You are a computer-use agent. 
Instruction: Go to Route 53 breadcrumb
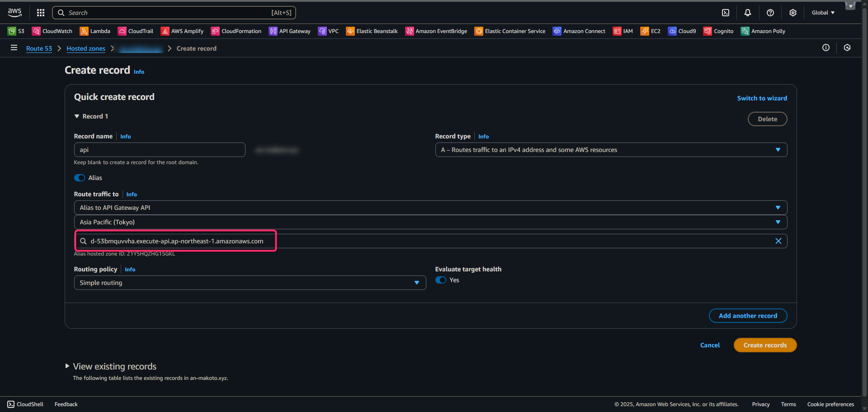coord(39,48)
